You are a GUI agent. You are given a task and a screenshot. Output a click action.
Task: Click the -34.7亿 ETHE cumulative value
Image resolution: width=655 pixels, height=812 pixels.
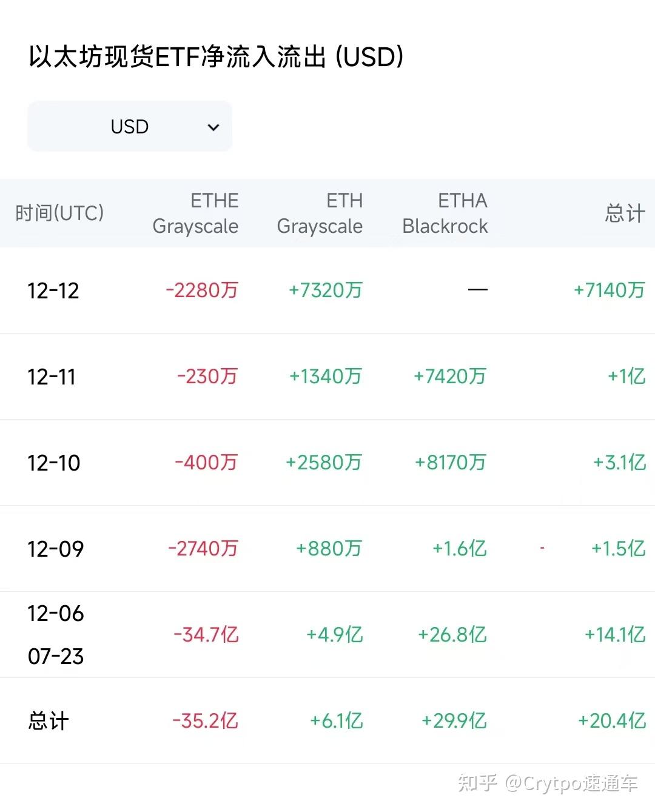click(206, 635)
